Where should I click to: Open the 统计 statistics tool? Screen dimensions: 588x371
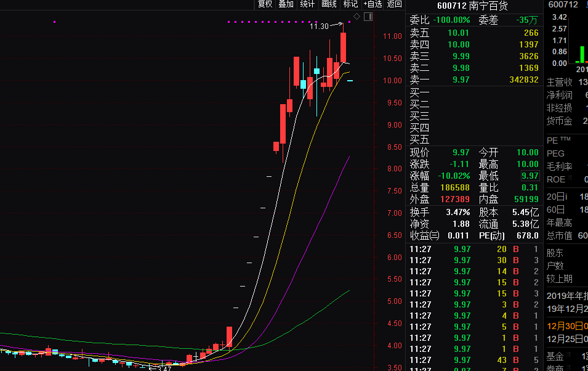coord(307,4)
